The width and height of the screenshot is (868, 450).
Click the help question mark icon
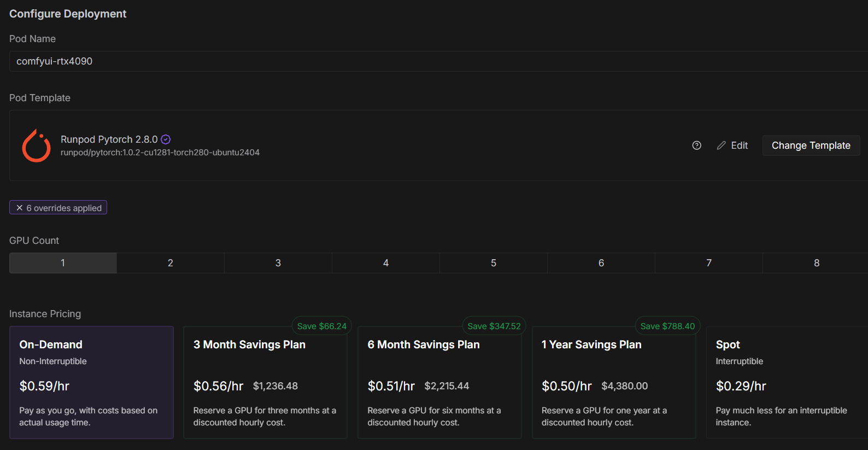[696, 145]
